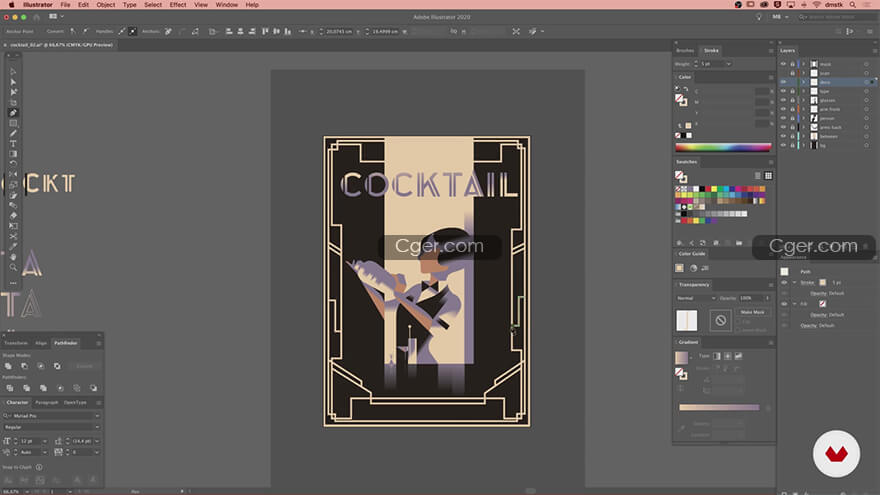880x495 pixels.
Task: Open the Window menu
Action: pos(227,4)
